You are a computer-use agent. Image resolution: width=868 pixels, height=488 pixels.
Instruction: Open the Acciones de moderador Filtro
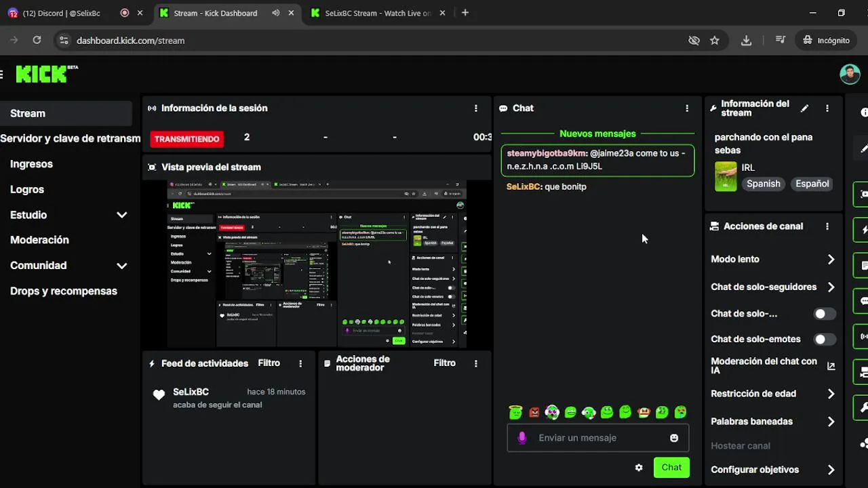click(445, 363)
